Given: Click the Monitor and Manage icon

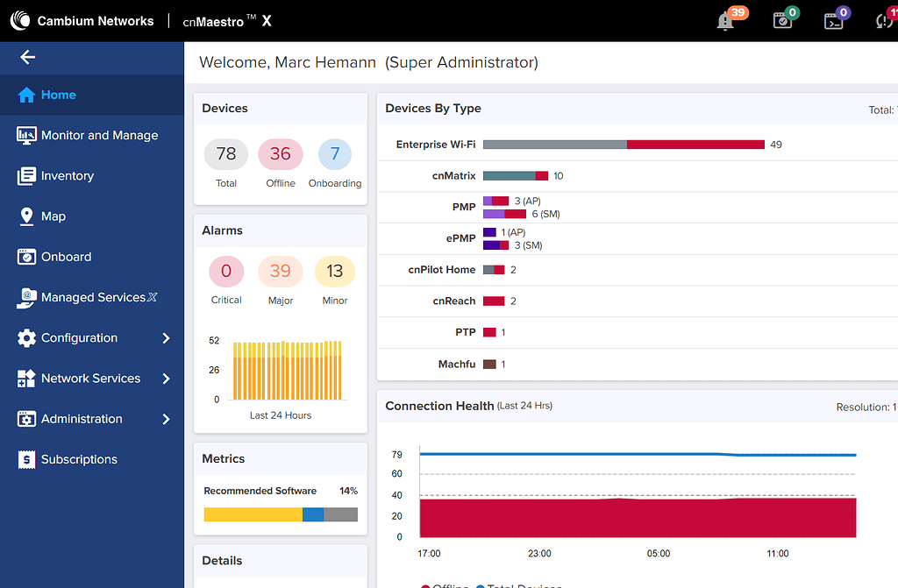Looking at the screenshot, I should click(x=26, y=135).
